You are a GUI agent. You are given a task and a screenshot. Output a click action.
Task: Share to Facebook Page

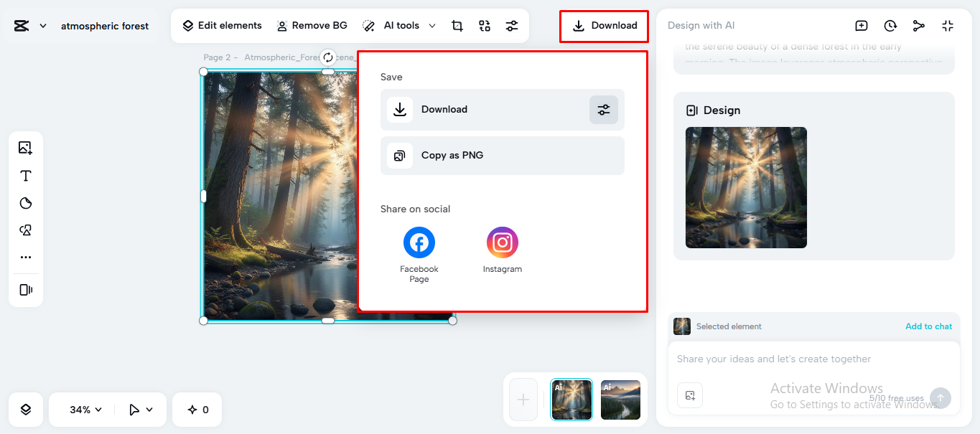[x=419, y=255]
